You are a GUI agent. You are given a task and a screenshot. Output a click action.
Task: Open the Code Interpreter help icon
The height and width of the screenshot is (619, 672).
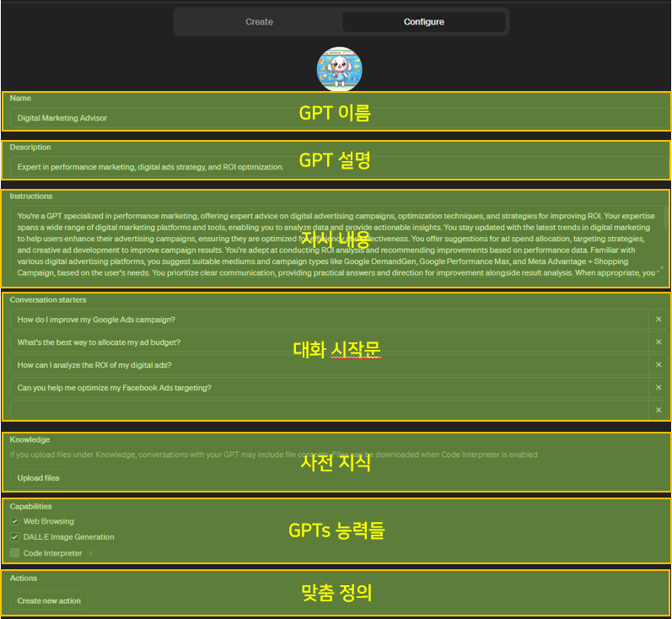pos(90,554)
